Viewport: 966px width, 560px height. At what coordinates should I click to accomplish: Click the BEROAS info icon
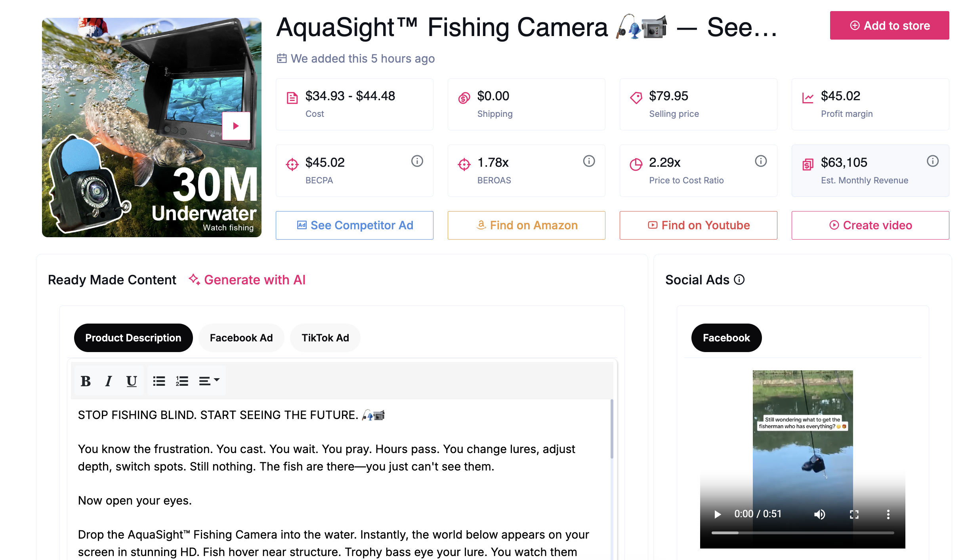coord(589,161)
